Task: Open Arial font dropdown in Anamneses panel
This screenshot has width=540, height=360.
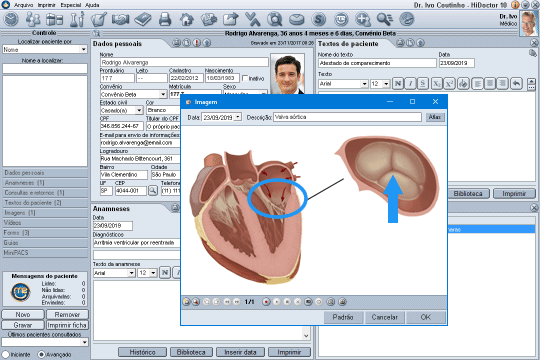Action: 131,273
